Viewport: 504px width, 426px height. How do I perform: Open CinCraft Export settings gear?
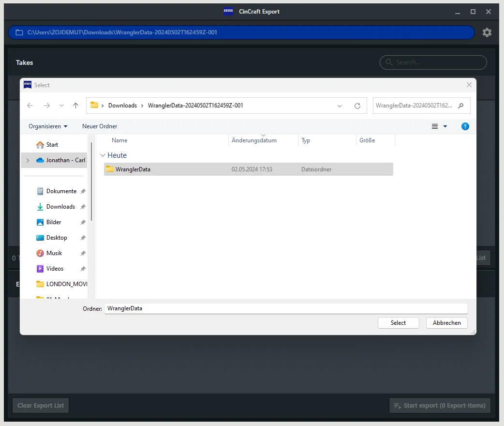[x=487, y=32]
